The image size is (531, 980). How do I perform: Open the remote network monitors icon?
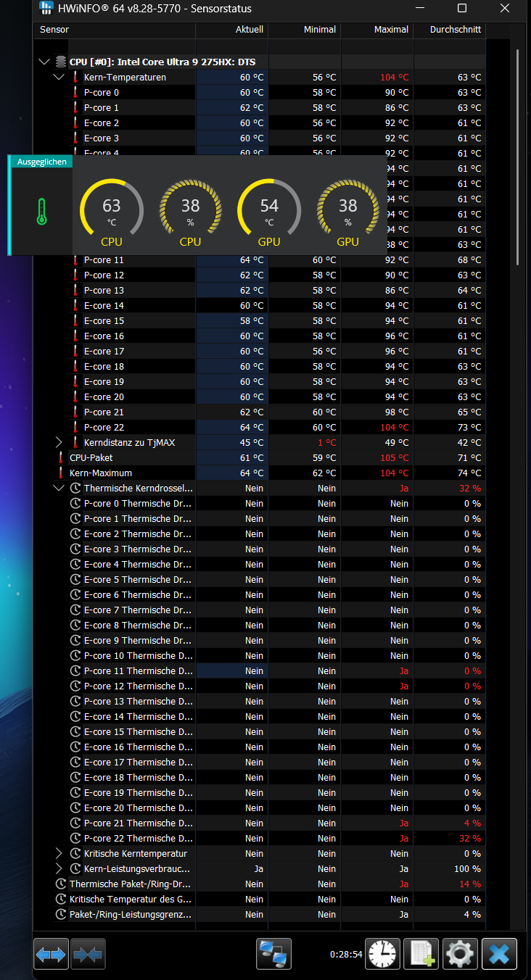point(273,954)
